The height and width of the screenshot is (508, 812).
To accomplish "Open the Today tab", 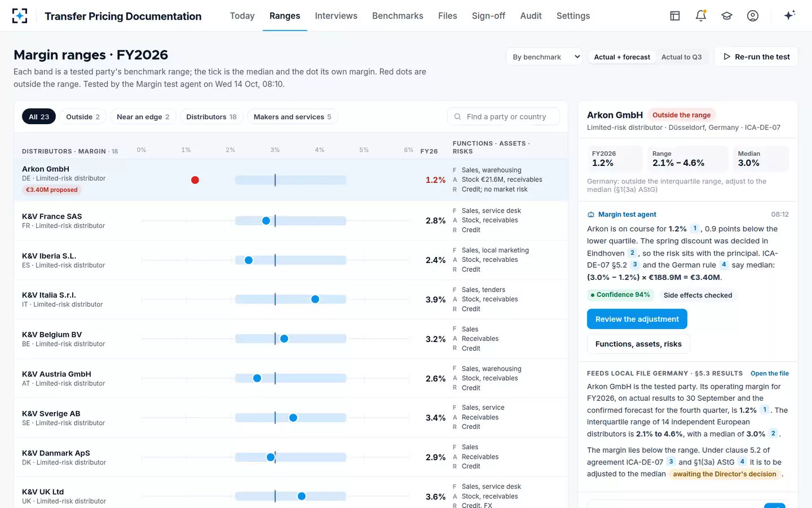I will click(x=242, y=16).
